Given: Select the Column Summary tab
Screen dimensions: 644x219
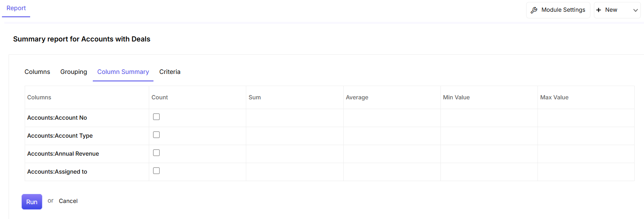Looking at the screenshot, I should [x=123, y=72].
